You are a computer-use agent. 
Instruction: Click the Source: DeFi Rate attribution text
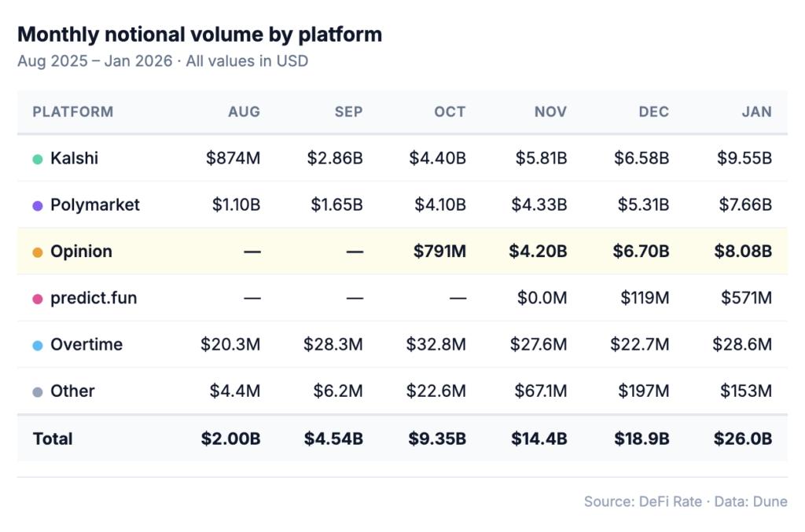pyautogui.click(x=643, y=501)
